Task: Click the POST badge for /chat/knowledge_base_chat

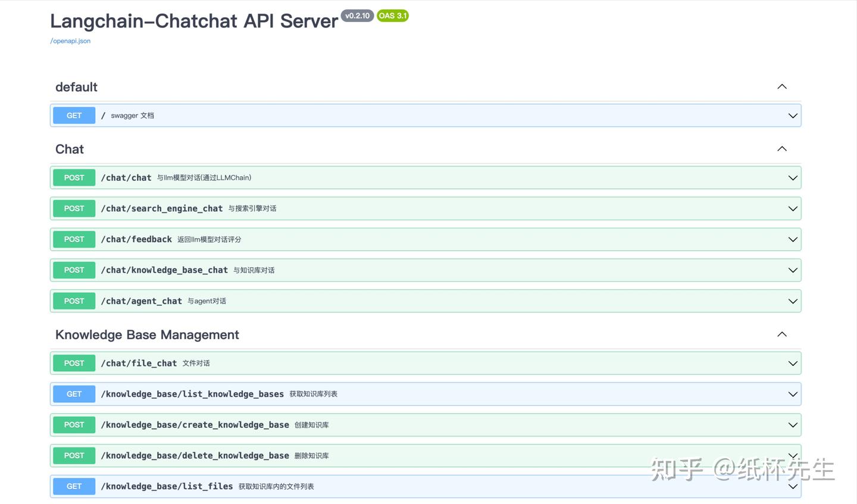Action: point(74,270)
